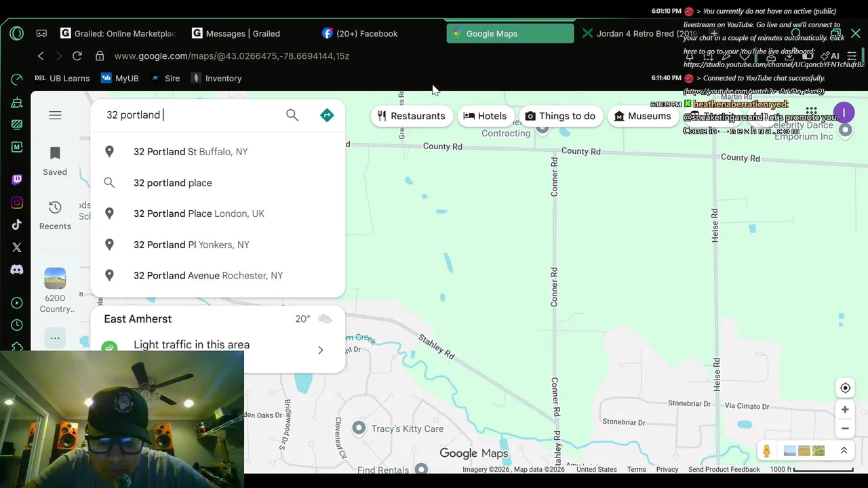This screenshot has height=488, width=868.
Task: Open the UB Learns bookmark
Action: (x=62, y=79)
